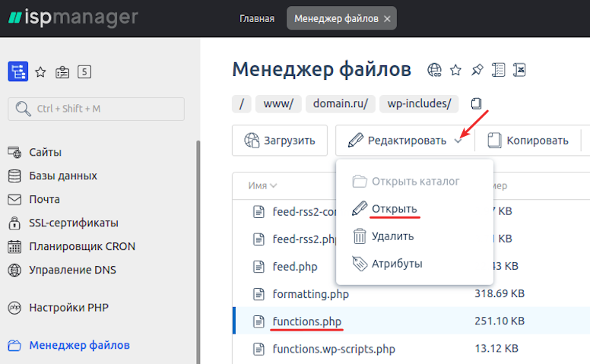This screenshot has width=590, height=364.
Task: Pin the page with the pushpin icon
Action: point(477,70)
